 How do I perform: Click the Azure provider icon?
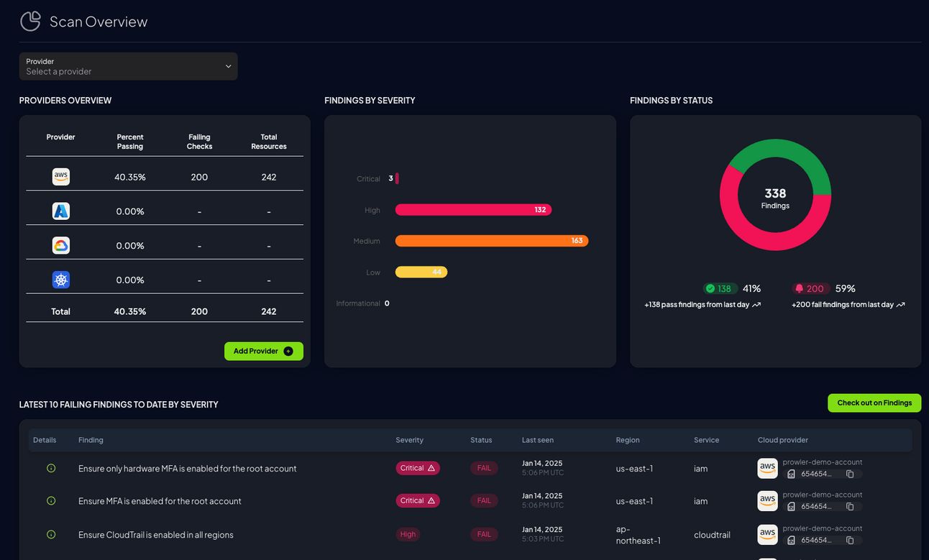click(x=61, y=211)
